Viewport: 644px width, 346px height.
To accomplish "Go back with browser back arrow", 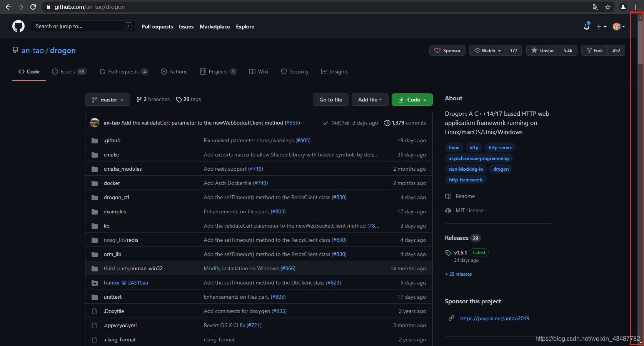I will [8, 7].
